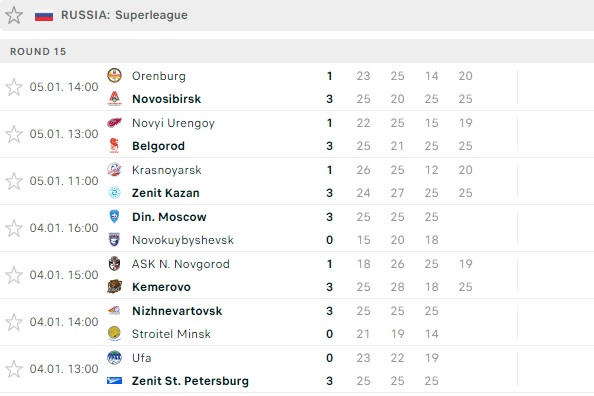Click the Stroitel Minsk team logo
Screen dimensions: 594x396
(114, 334)
